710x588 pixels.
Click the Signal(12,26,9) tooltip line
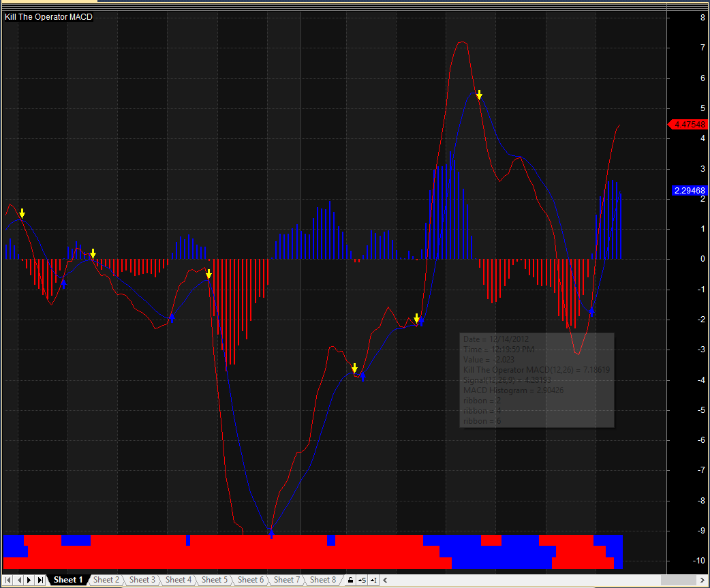click(x=507, y=380)
